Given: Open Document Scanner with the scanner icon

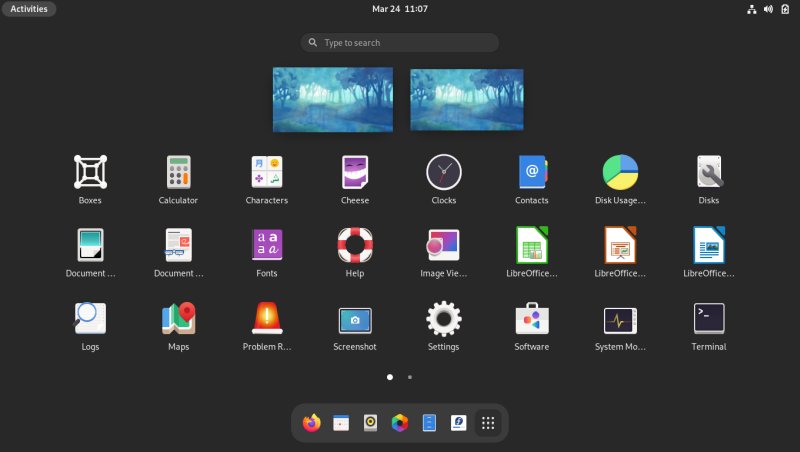Looking at the screenshot, I should pos(90,253).
